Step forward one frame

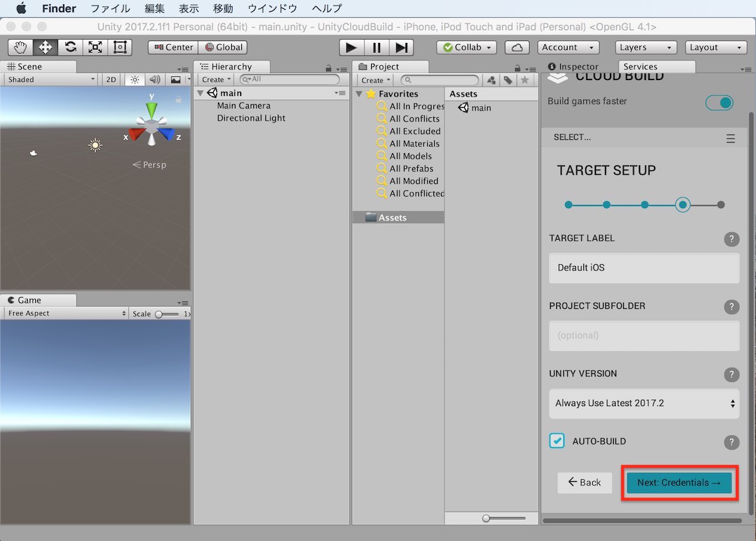(x=401, y=47)
